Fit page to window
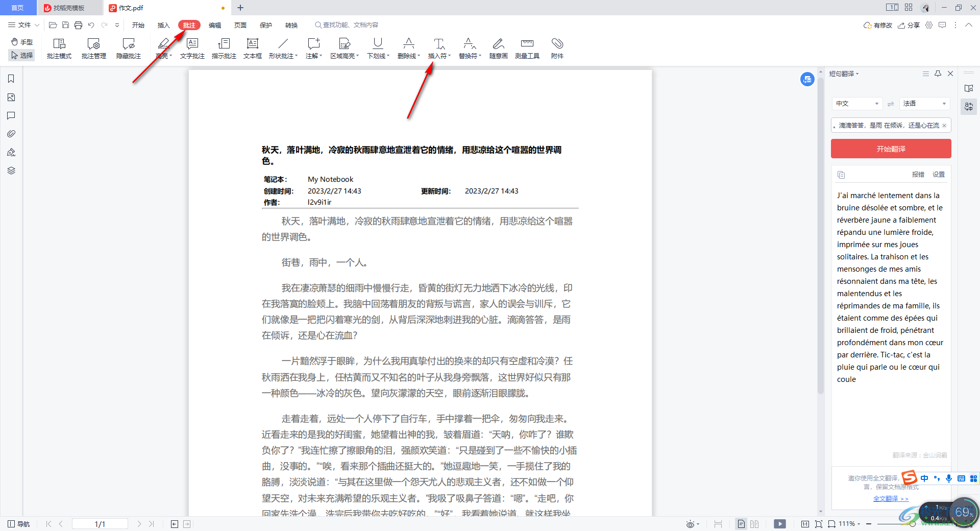 819,524
